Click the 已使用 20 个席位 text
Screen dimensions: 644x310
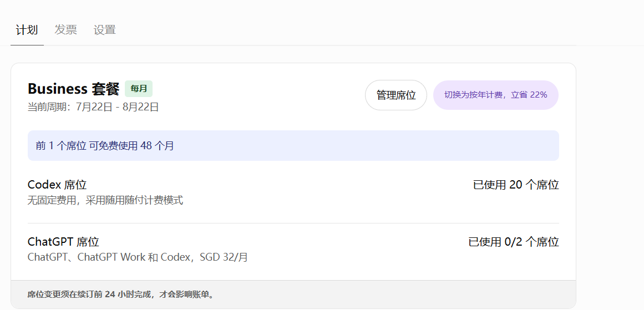click(516, 185)
